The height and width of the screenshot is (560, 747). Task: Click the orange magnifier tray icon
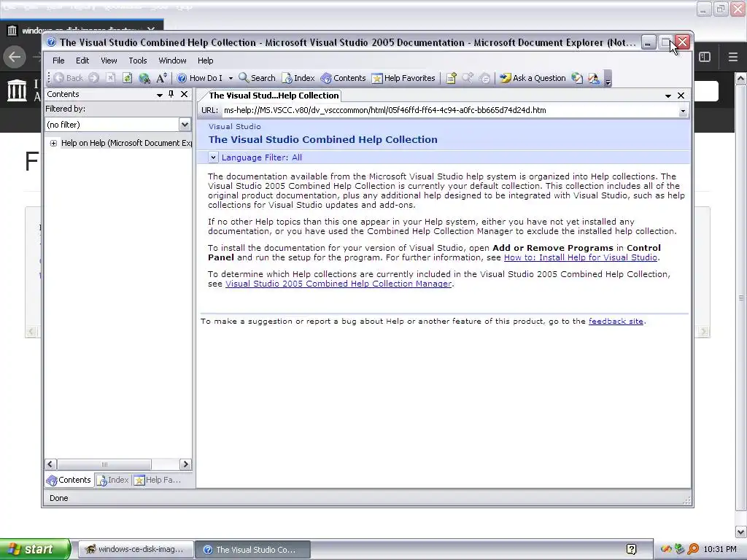click(693, 550)
